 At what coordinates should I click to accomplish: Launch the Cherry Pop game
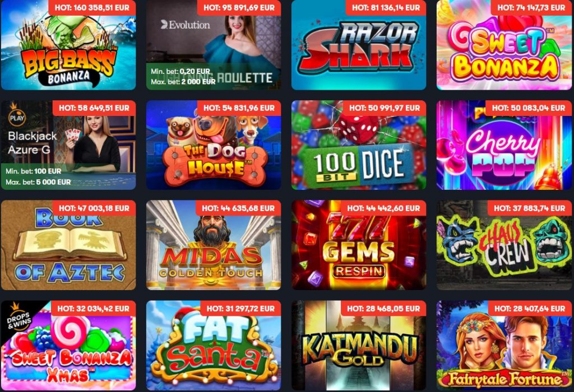pyautogui.click(x=504, y=145)
